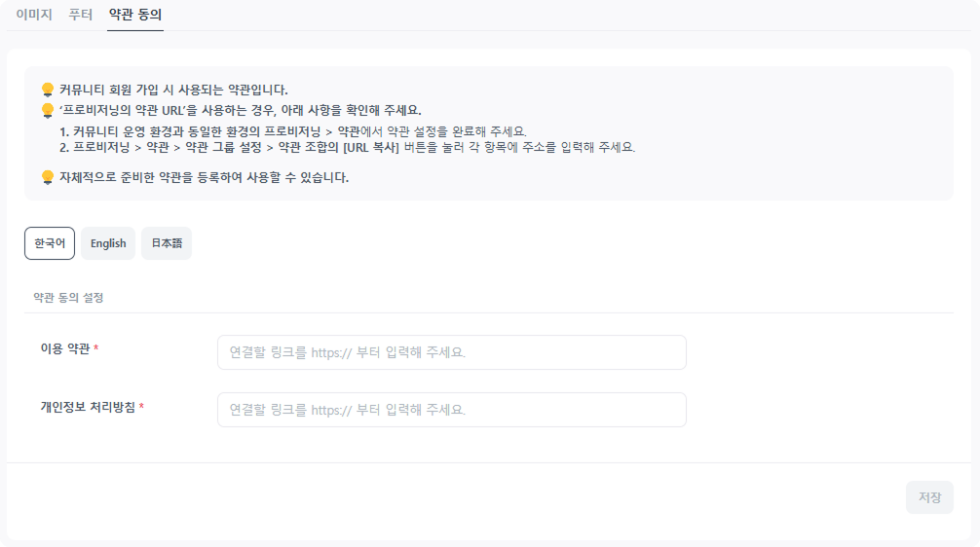Select the 한국어 language button
This screenshot has width=980, height=547.
(x=50, y=243)
